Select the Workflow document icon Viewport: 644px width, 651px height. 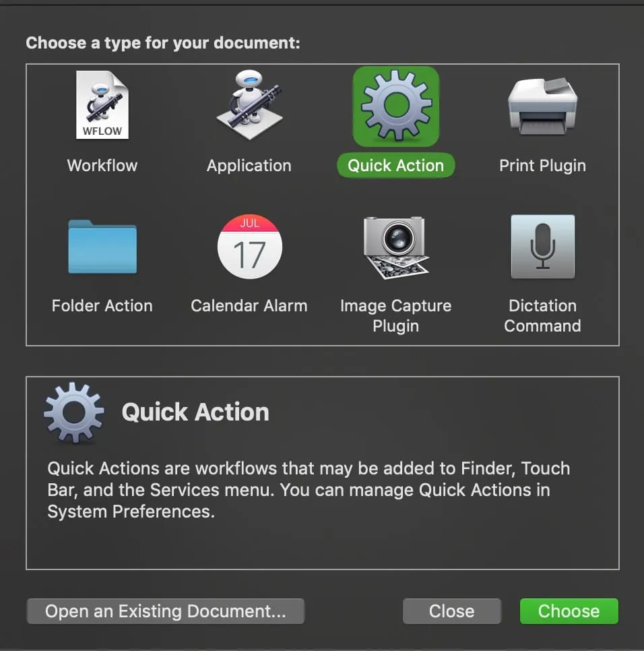coord(102,106)
